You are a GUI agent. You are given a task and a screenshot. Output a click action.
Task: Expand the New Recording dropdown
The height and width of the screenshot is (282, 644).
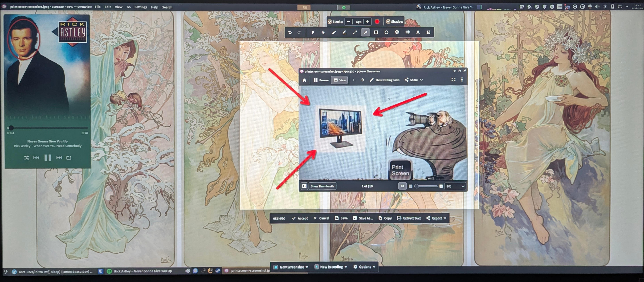click(x=331, y=267)
